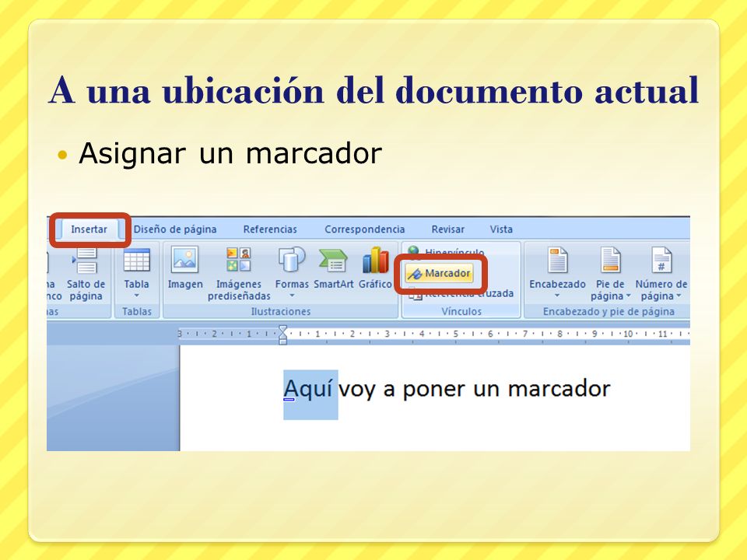
Task: Open Referencia cruzada option
Action: point(461,294)
